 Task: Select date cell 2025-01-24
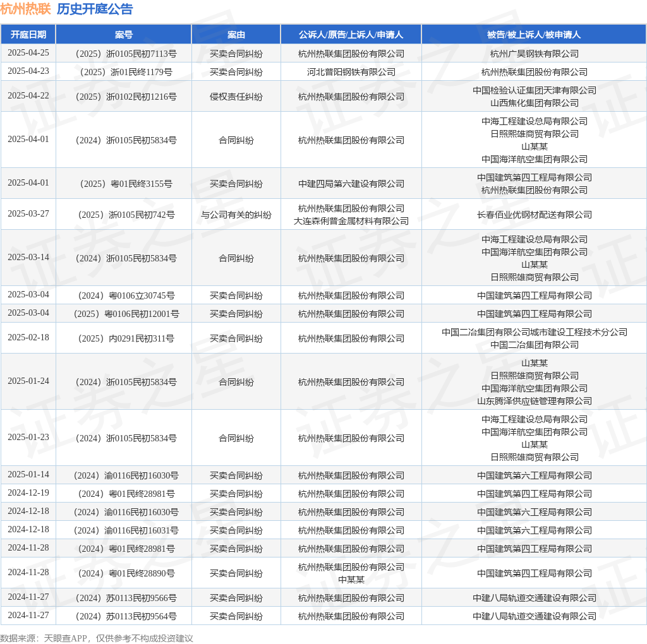click(28, 381)
